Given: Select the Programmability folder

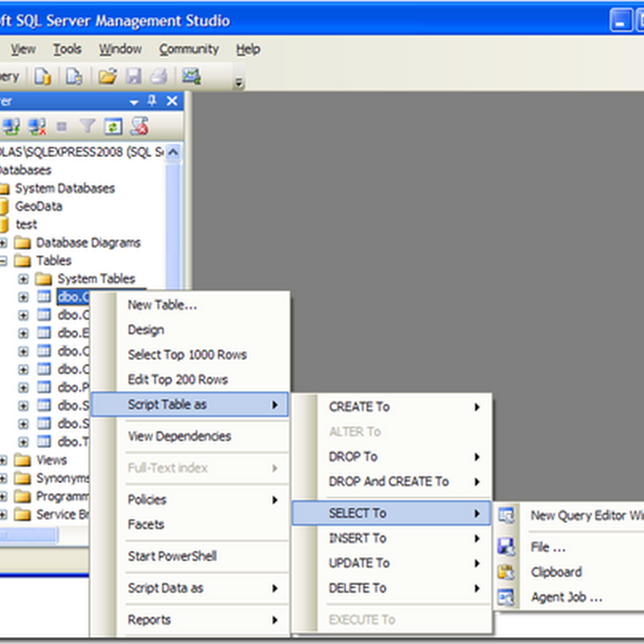Looking at the screenshot, I should 63,496.
